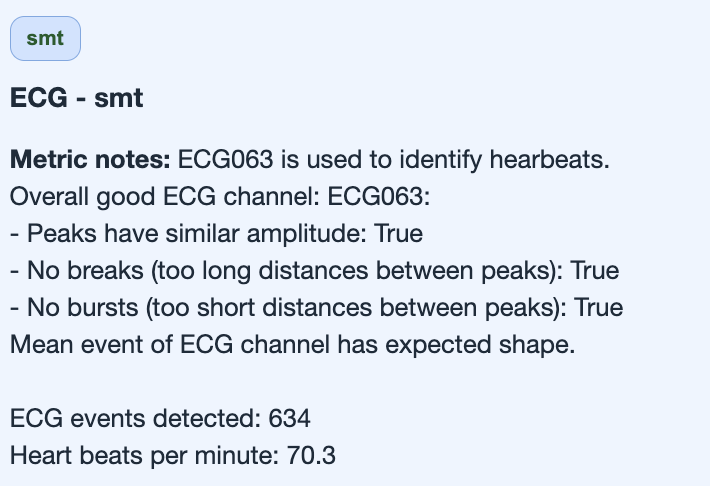Click the bold "Metric notes:" label
This screenshot has width=710, height=486.
[x=90, y=159]
